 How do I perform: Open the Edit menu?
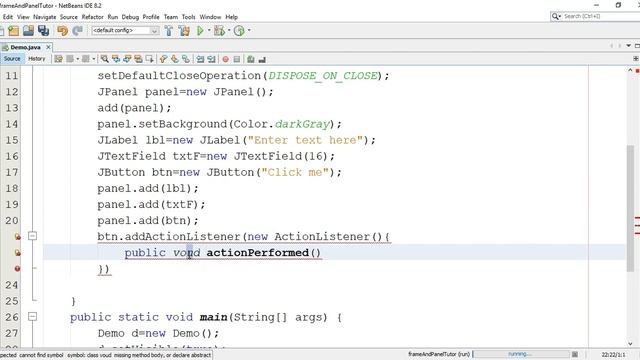8,17
